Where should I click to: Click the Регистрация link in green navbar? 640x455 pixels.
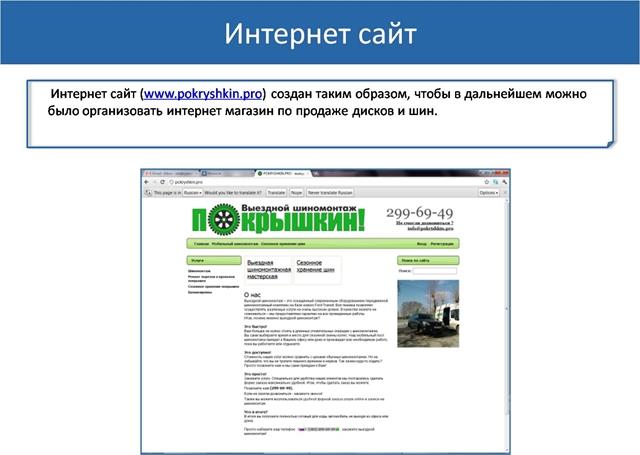(443, 243)
